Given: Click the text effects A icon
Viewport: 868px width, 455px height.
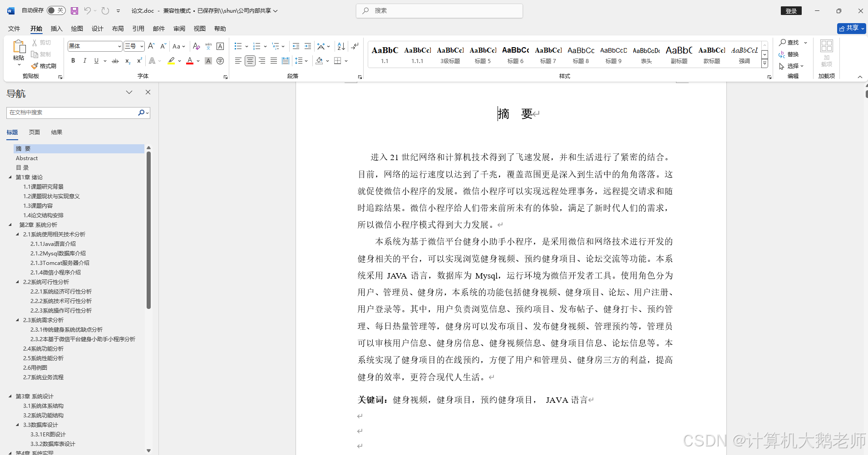Looking at the screenshot, I should tap(152, 61).
